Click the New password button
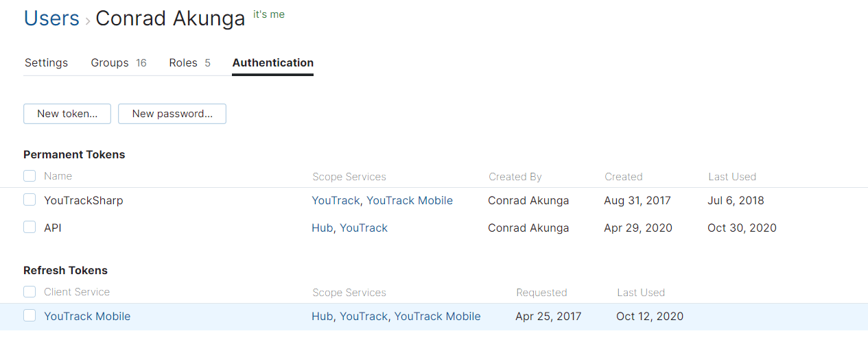 point(172,114)
